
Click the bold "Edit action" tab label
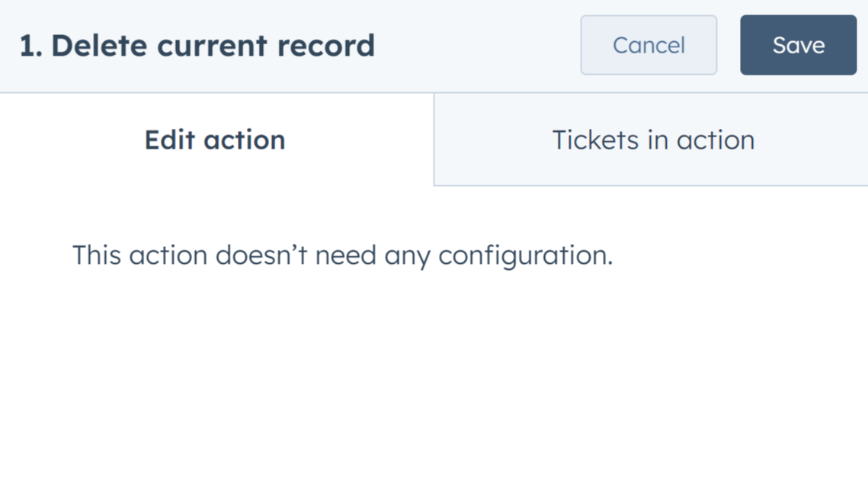click(x=215, y=140)
